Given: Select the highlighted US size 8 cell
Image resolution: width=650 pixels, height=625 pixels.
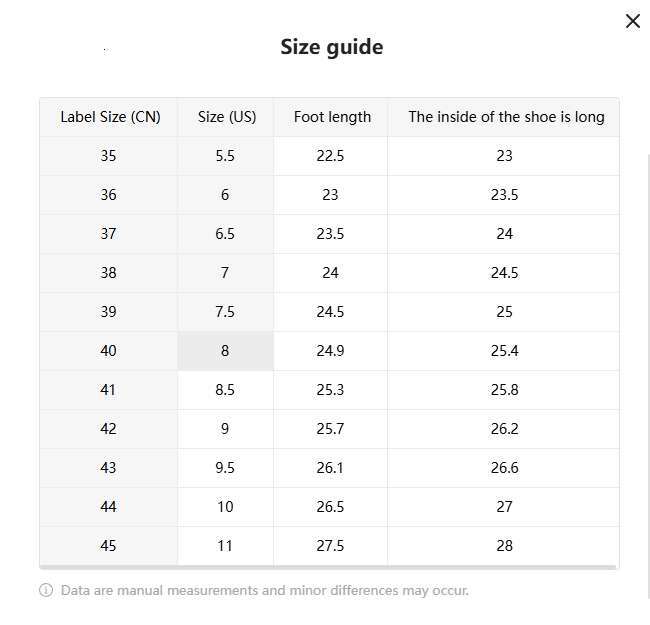Looking at the screenshot, I should [225, 351].
